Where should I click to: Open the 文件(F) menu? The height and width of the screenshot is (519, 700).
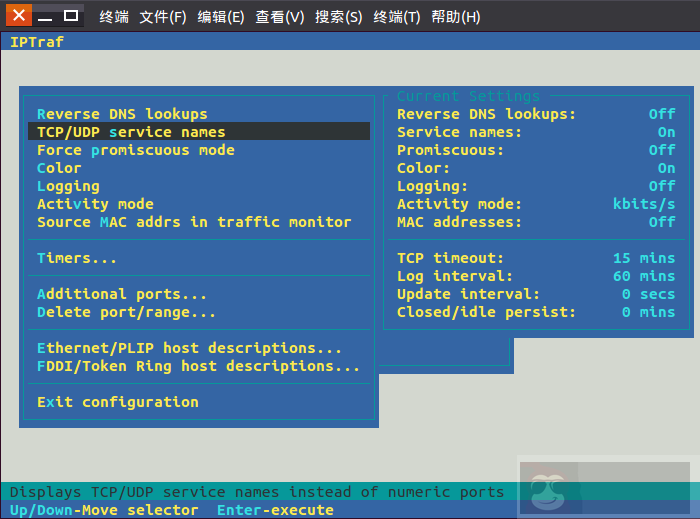coord(162,17)
